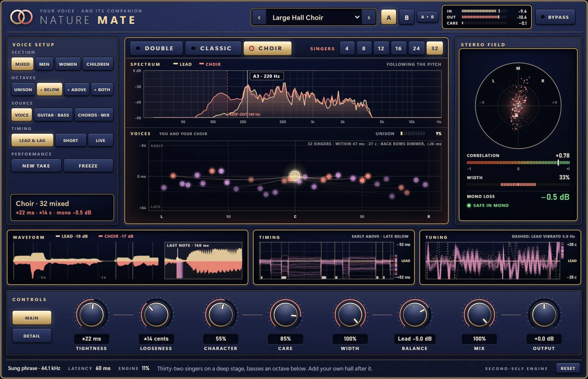Go to previous preset with left arrow
The width and height of the screenshot is (588, 379).
click(259, 18)
